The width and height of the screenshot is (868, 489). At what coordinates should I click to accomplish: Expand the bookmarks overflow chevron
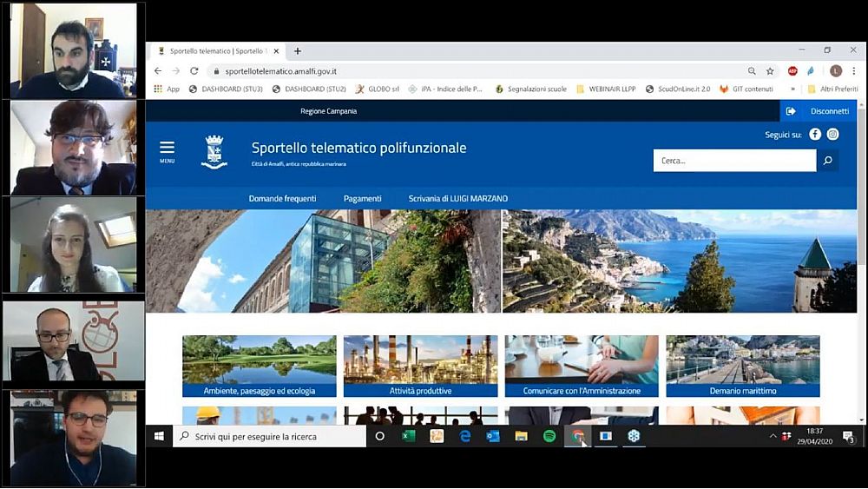pos(792,89)
